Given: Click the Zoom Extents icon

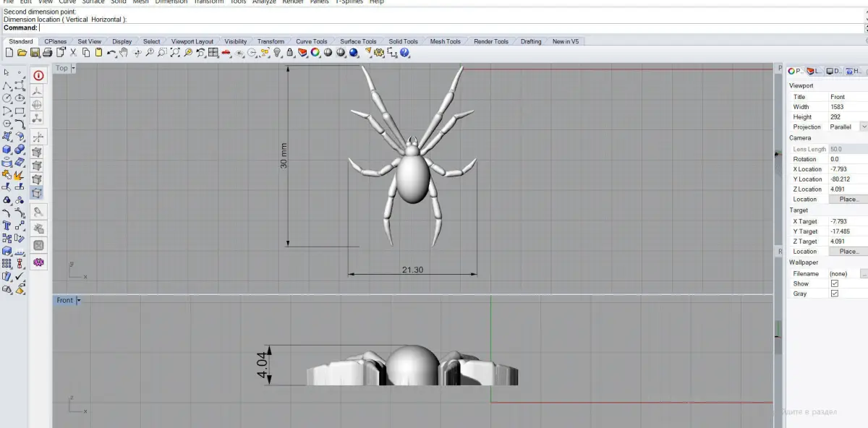Looking at the screenshot, I should pyautogui.click(x=175, y=53).
